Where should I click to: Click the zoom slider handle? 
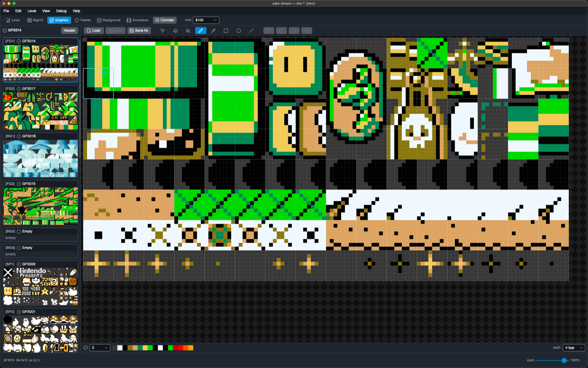click(x=564, y=360)
